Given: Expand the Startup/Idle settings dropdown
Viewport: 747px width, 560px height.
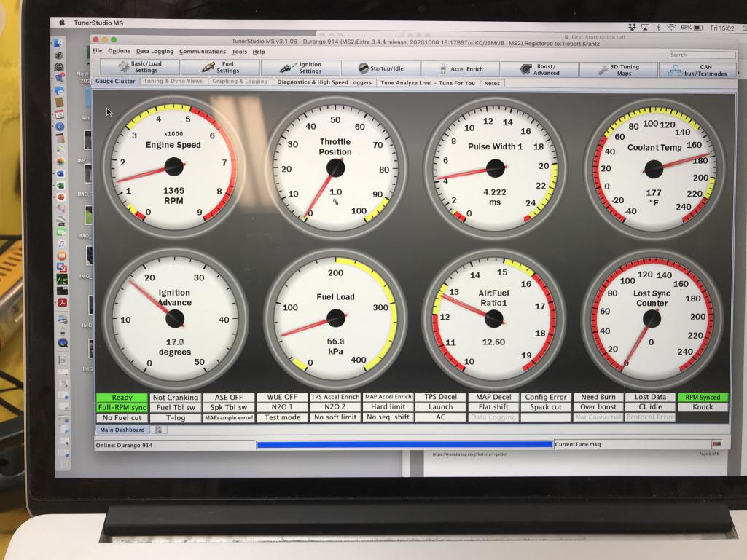Looking at the screenshot, I should [387, 68].
